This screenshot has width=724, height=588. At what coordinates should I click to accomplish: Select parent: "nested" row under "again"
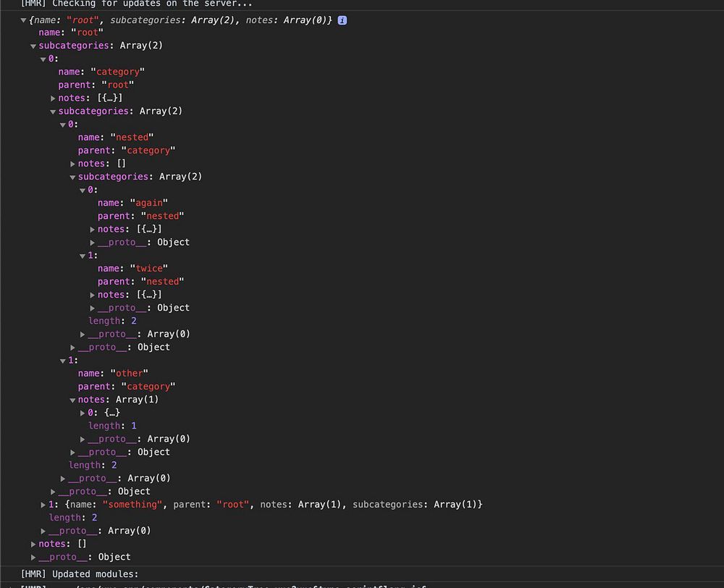(x=141, y=217)
